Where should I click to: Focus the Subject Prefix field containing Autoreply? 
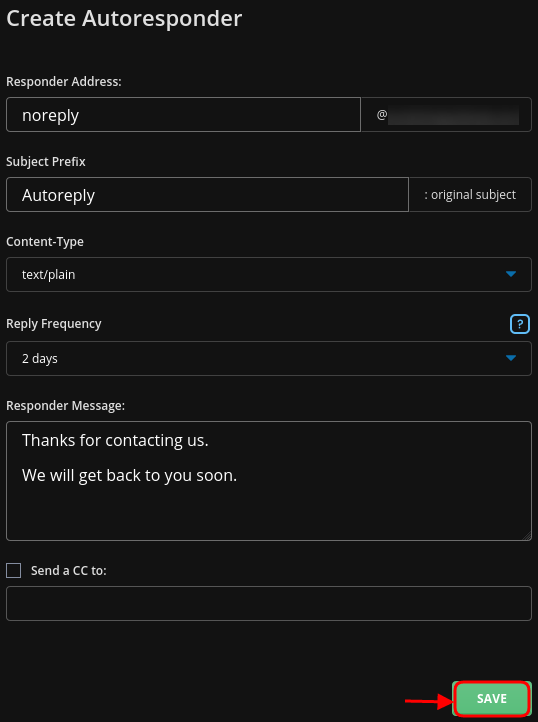pyautogui.click(x=207, y=195)
